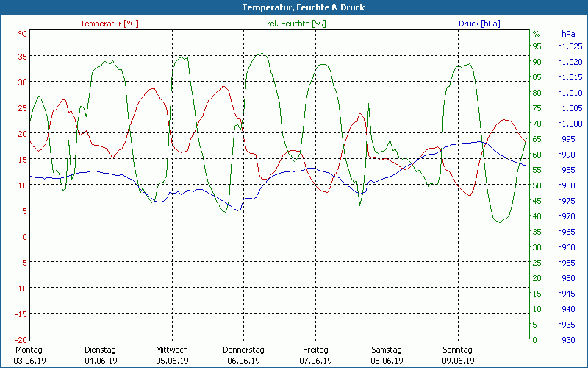The image size is (588, 368).
Task: Click the "Freitag" day label
Action: click(x=315, y=350)
